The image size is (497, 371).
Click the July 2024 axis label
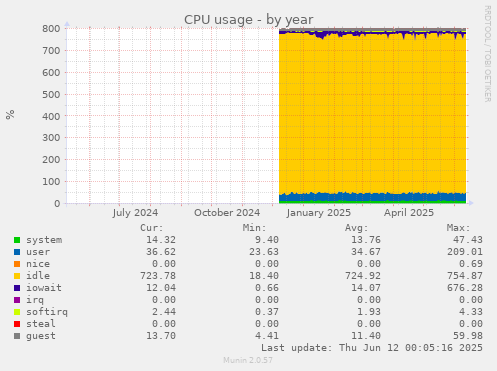(135, 213)
